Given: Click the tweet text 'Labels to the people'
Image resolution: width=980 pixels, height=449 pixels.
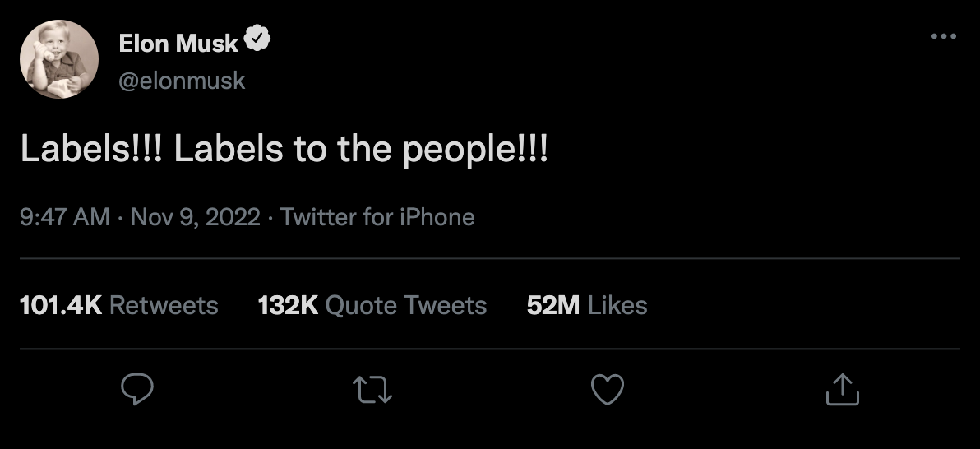Looking at the screenshot, I should pyautogui.click(x=359, y=150).
